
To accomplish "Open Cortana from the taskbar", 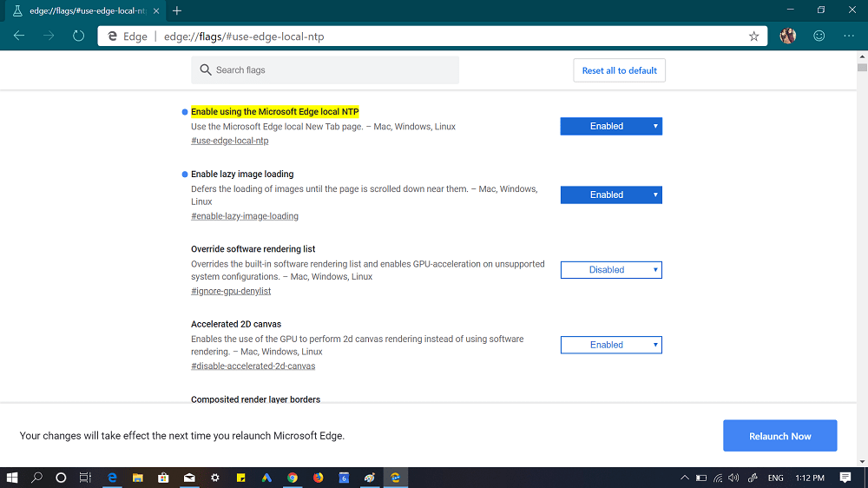I will (61, 478).
